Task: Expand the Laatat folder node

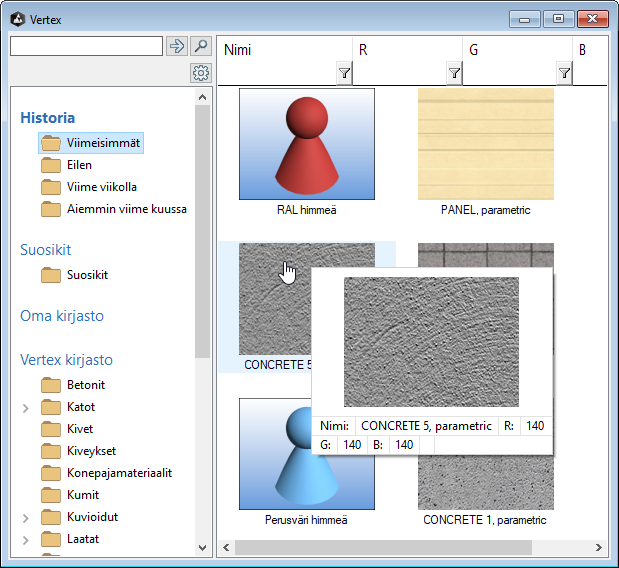Action: pos(26,540)
